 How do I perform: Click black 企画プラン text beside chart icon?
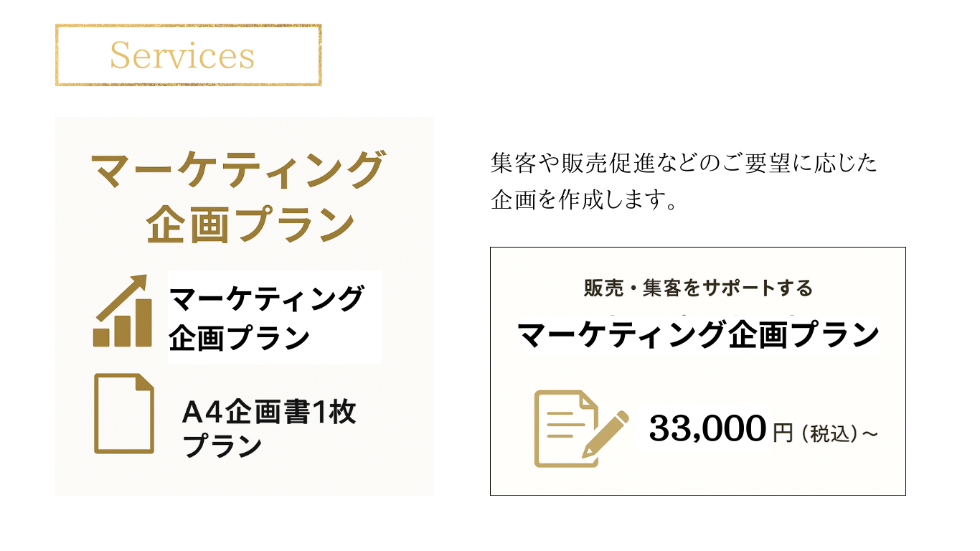click(239, 339)
